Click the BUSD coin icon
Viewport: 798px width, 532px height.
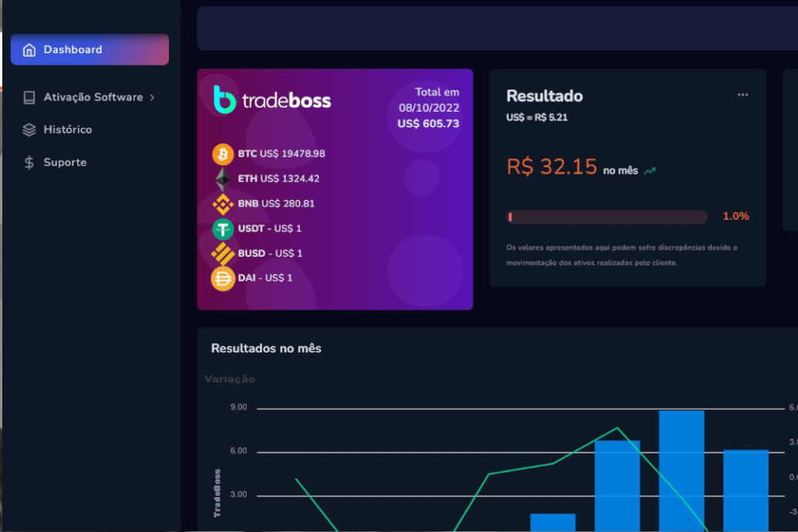click(223, 254)
